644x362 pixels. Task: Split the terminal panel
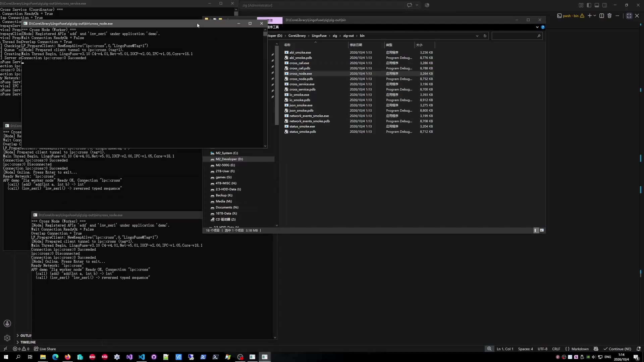[602, 16]
